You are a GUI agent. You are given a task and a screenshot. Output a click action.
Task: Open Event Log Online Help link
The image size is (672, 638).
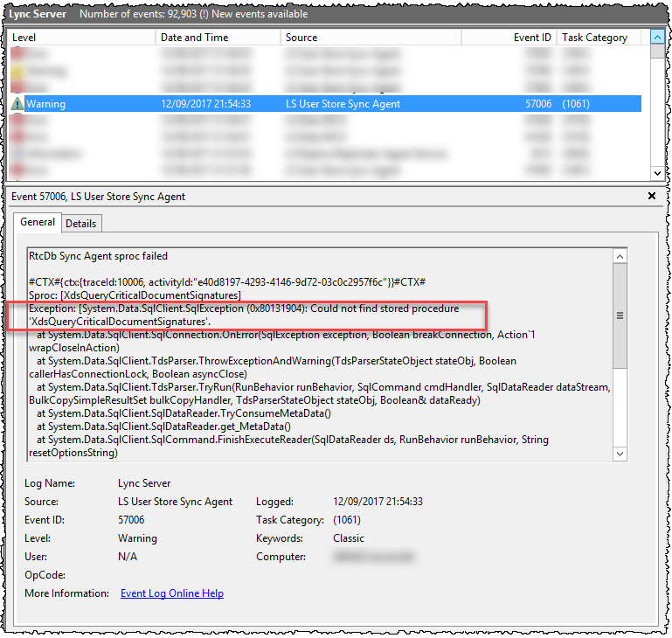coord(172,593)
